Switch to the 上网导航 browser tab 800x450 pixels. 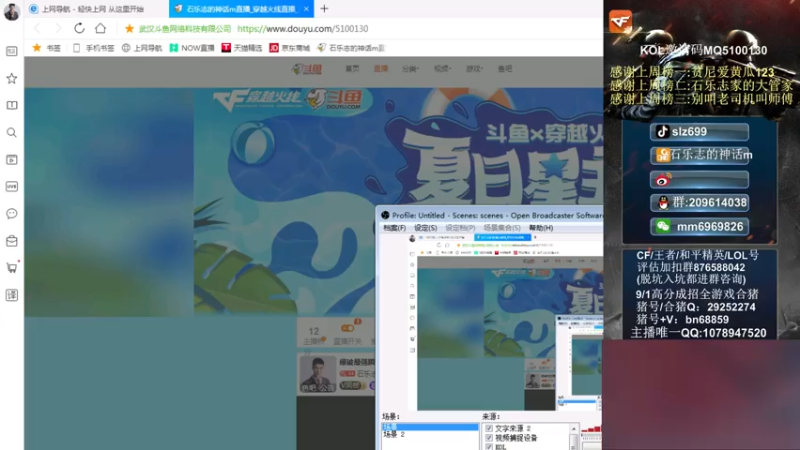click(x=93, y=9)
